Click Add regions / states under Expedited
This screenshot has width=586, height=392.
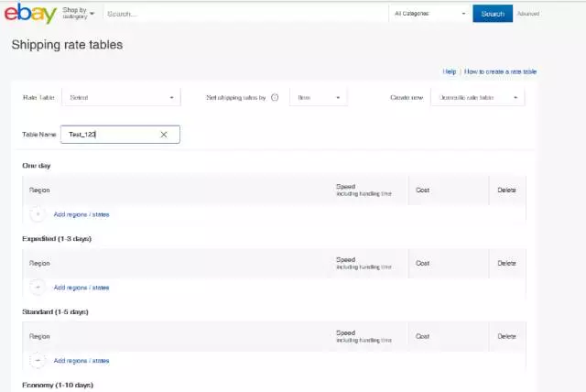point(81,288)
